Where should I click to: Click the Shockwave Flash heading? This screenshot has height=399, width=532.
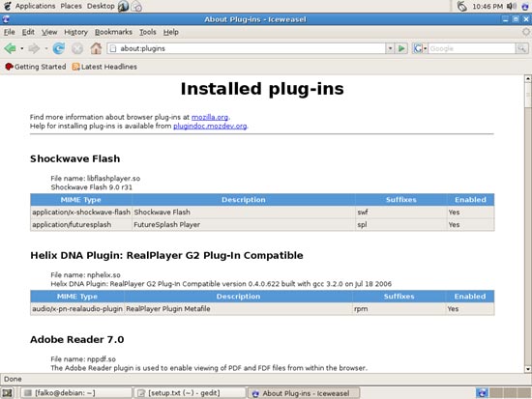(x=75, y=158)
